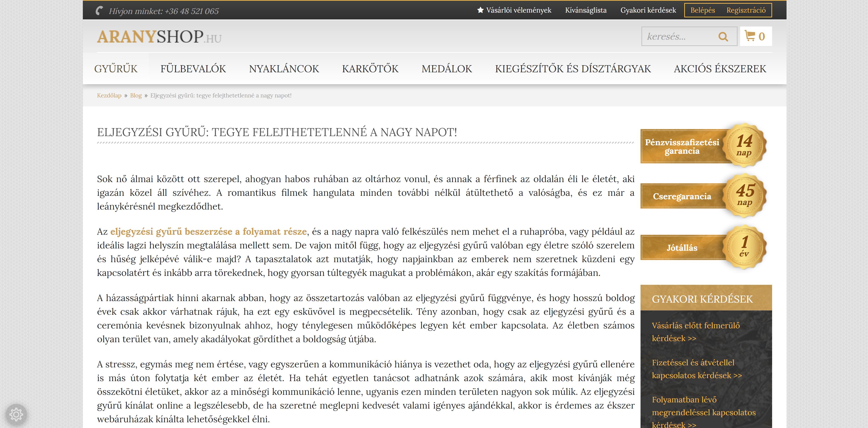Open Gyakori kérdések in top bar
The image size is (868, 428).
click(648, 10)
